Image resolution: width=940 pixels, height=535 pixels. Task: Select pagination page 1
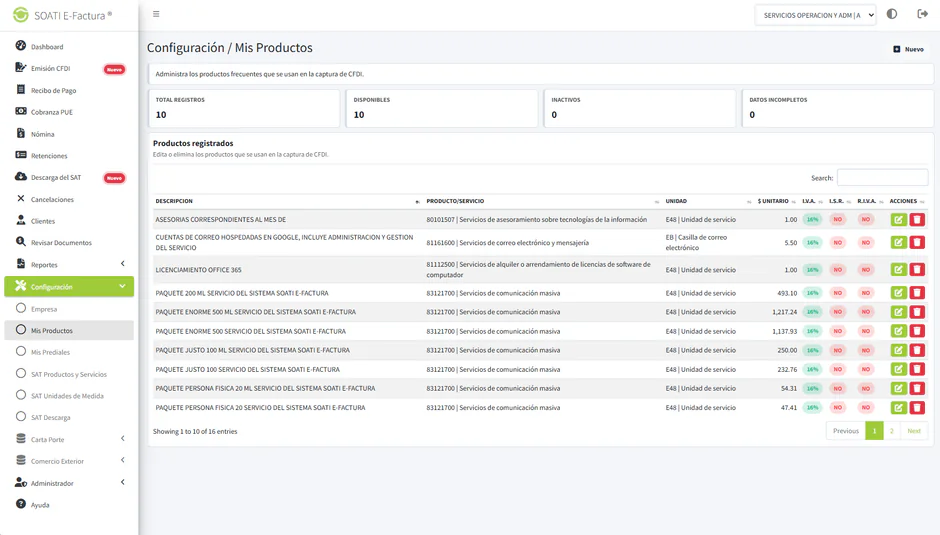click(874, 431)
